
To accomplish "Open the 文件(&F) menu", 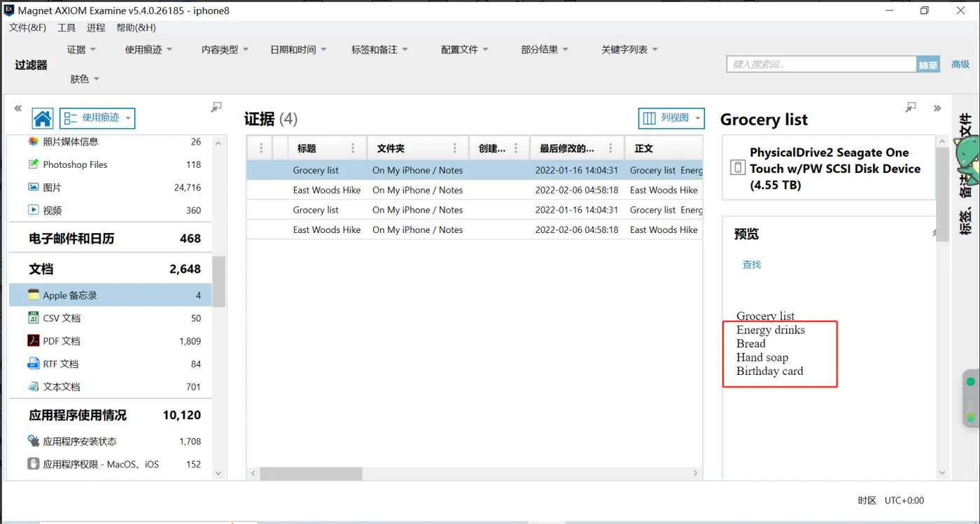I will 28,28.
